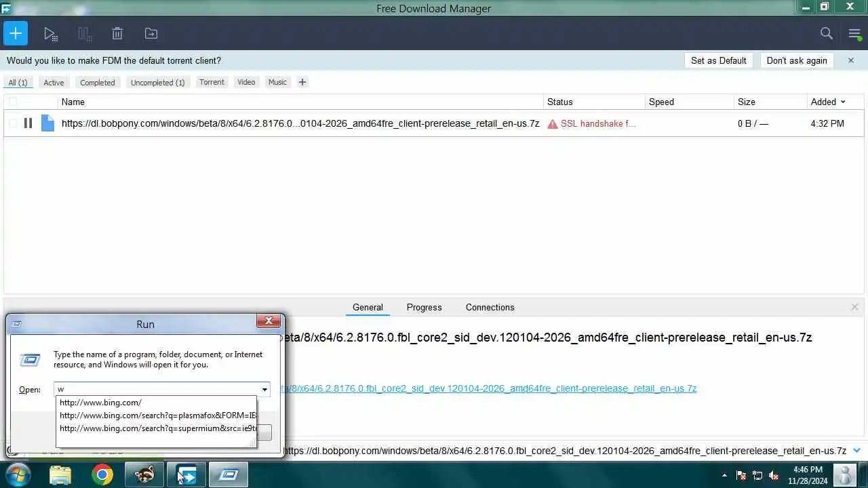Image resolution: width=868 pixels, height=488 pixels.
Task: Click the toolbar move-to-folder icon
Action: (x=151, y=33)
